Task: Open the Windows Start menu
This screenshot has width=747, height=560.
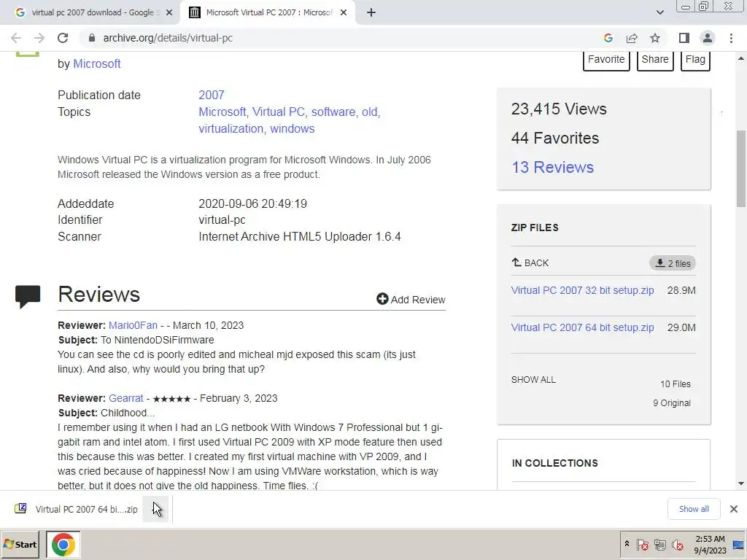Action: coord(20,544)
